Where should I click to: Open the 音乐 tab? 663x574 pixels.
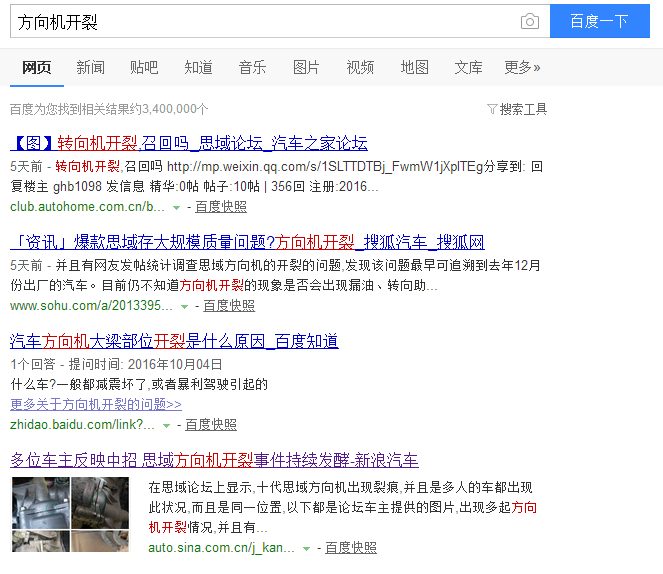(x=252, y=68)
